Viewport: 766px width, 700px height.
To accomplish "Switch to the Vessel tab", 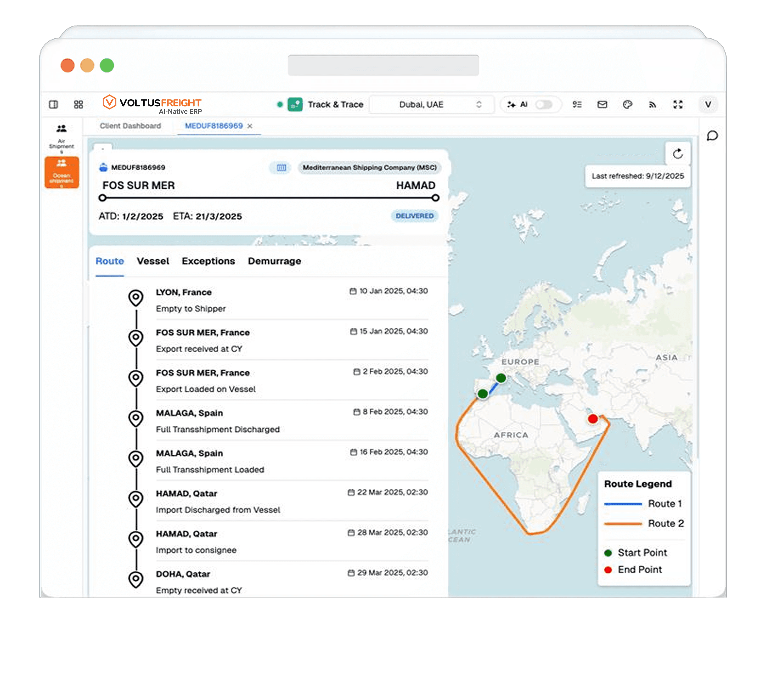I will point(153,261).
